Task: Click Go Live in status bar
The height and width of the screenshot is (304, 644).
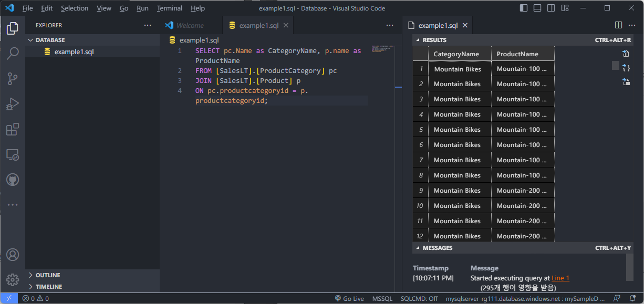Action: [x=349, y=298]
